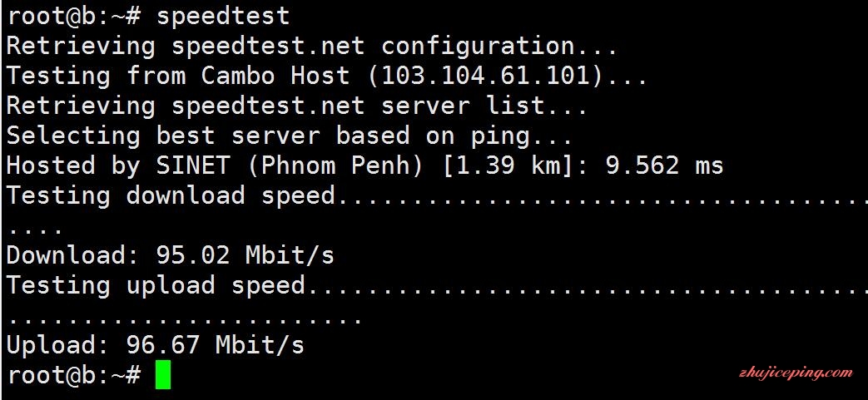Click the '9.562 ms' ping result
The width and height of the screenshot is (868, 400).
click(664, 165)
